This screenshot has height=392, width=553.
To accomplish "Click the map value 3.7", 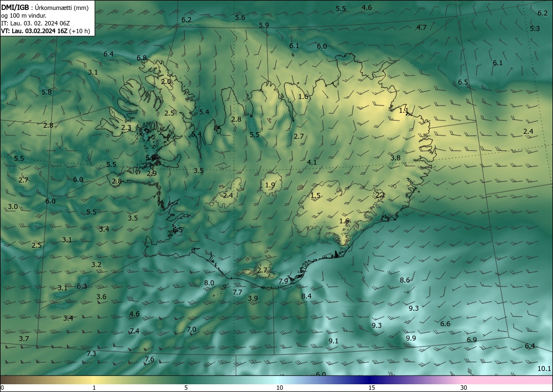I will tap(24, 339).
